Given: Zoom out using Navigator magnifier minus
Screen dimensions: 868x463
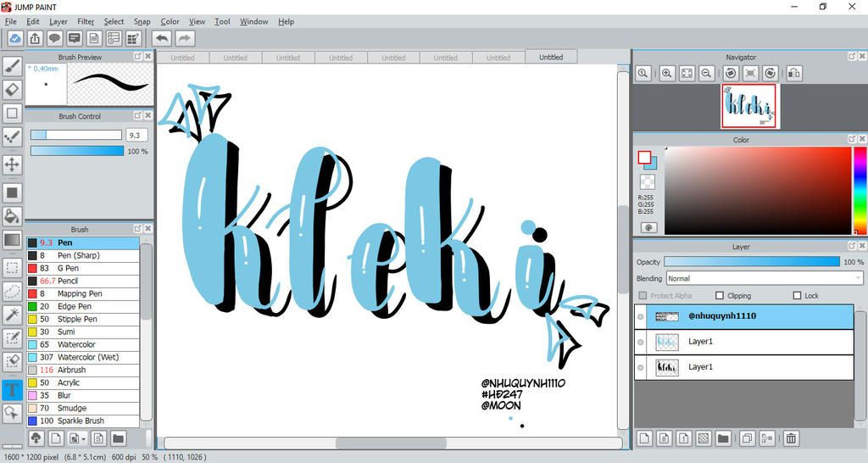Looking at the screenshot, I should pos(706,73).
